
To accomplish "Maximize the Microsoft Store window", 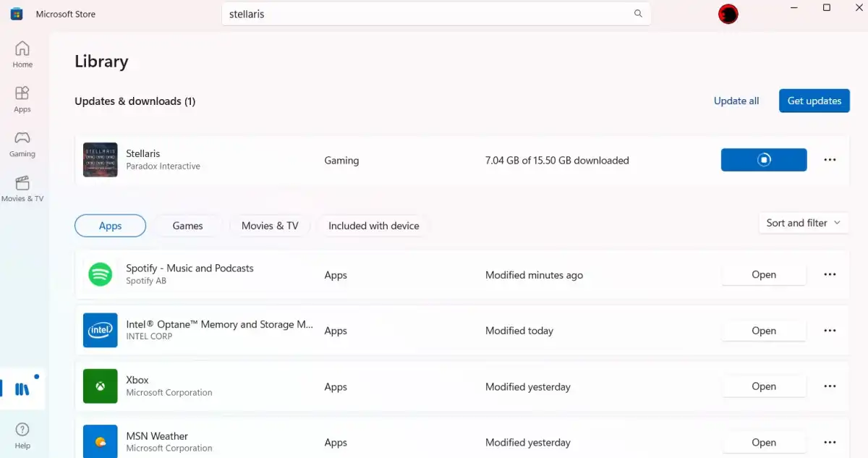I will (x=827, y=7).
